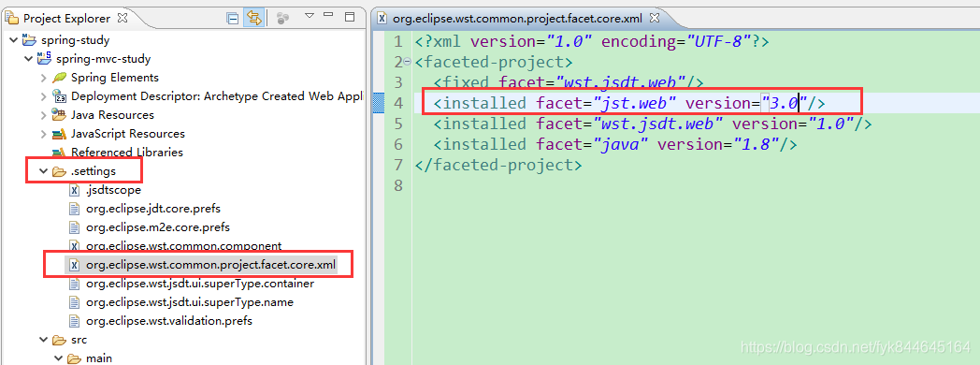Close the facet.core.xml editor tab

654,18
